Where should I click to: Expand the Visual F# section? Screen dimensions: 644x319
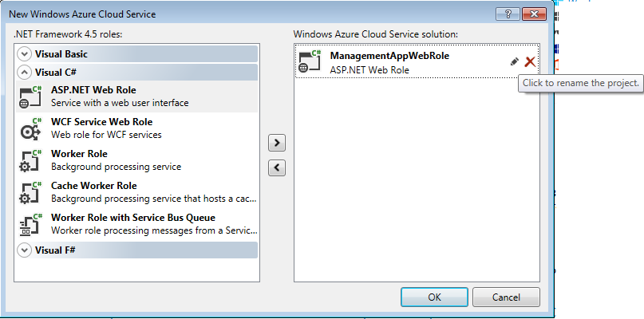[24, 250]
